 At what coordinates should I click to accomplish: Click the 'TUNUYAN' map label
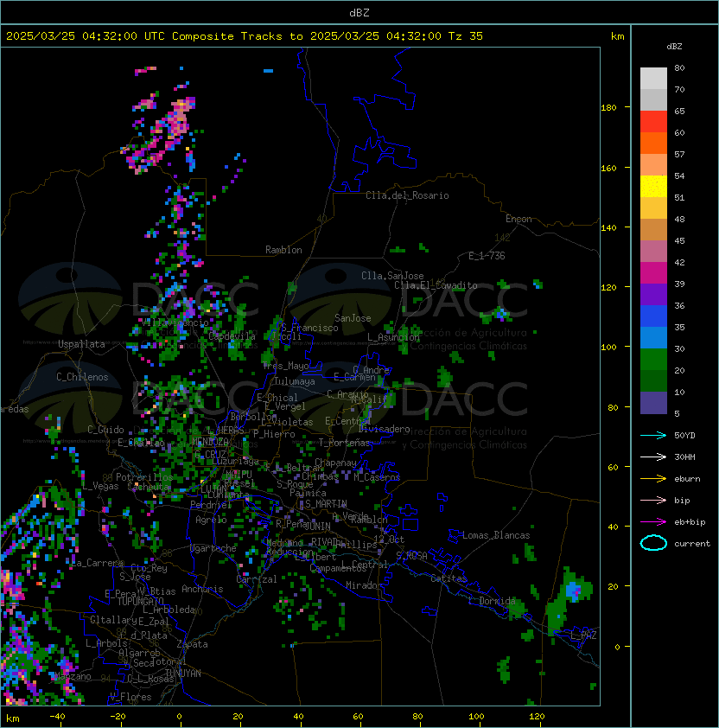[183, 674]
